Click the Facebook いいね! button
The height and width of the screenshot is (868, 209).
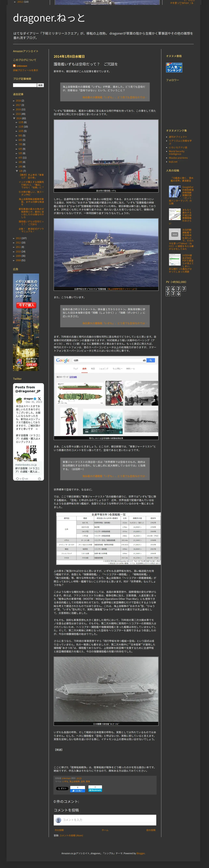78,791
